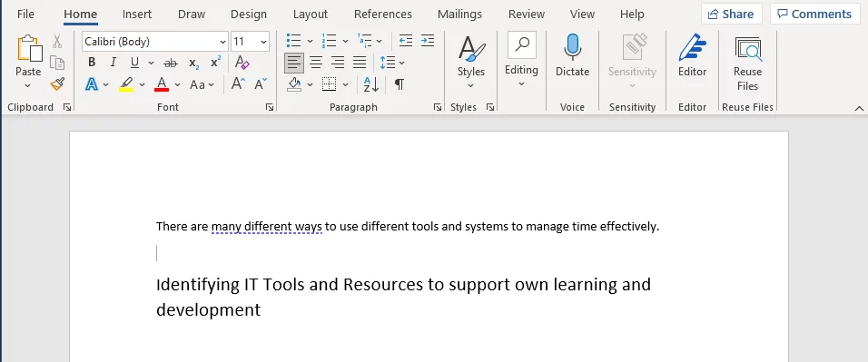Expand the borders dropdown arrow
The height and width of the screenshot is (362, 868).
(345, 84)
